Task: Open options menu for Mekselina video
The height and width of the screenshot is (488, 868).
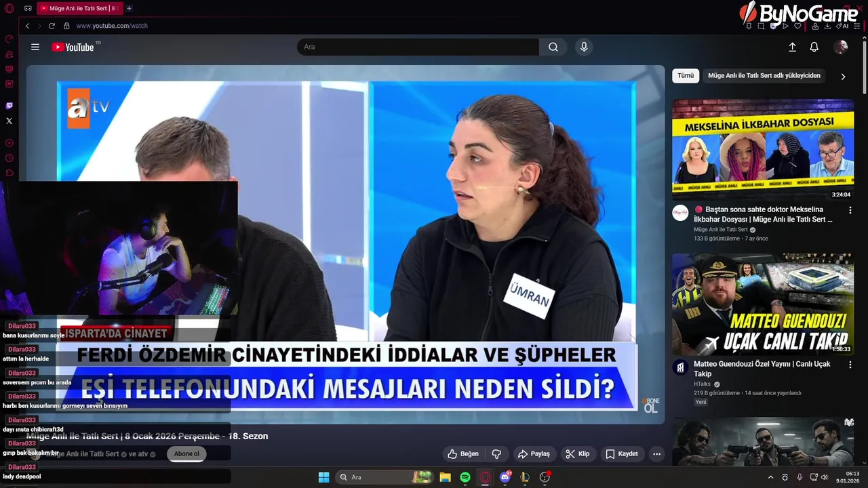Action: click(x=850, y=211)
